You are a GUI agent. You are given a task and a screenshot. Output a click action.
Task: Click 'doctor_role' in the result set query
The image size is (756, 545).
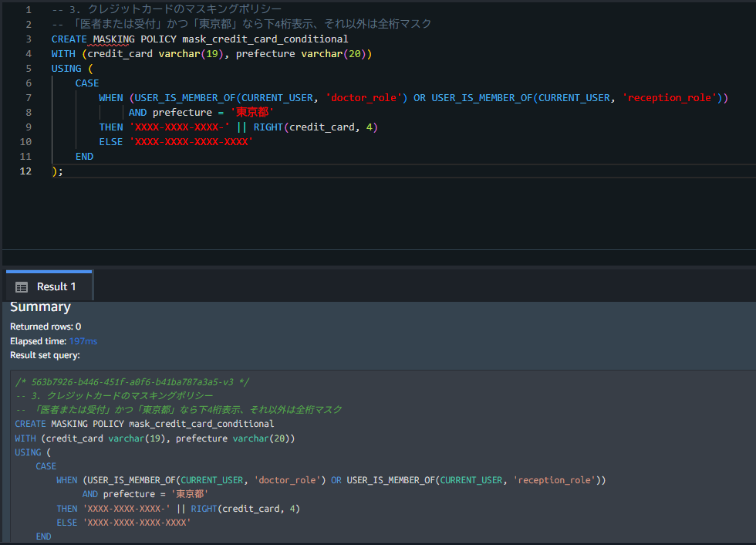point(287,480)
